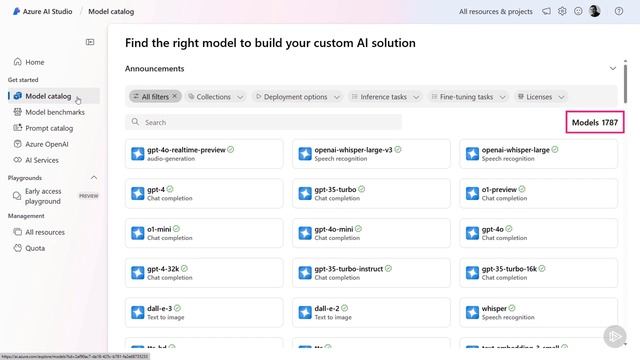This screenshot has width=640, height=360.
Task: Click the gpt-4o-mini model icon
Action: 305,233
